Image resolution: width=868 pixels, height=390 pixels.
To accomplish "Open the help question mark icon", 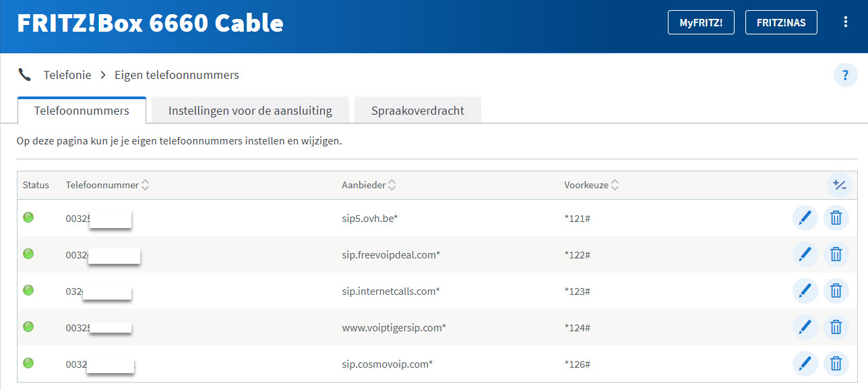I will point(845,75).
